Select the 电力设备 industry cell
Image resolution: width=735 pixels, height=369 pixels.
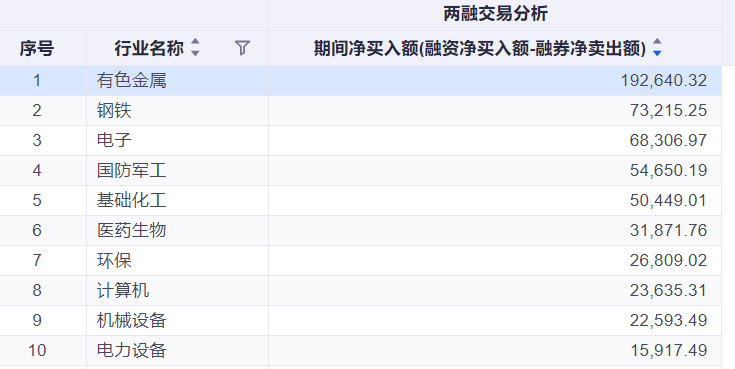tap(178, 351)
